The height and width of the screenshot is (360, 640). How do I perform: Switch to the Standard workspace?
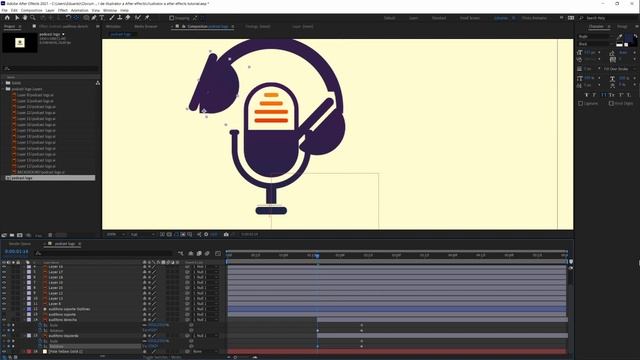439,18
